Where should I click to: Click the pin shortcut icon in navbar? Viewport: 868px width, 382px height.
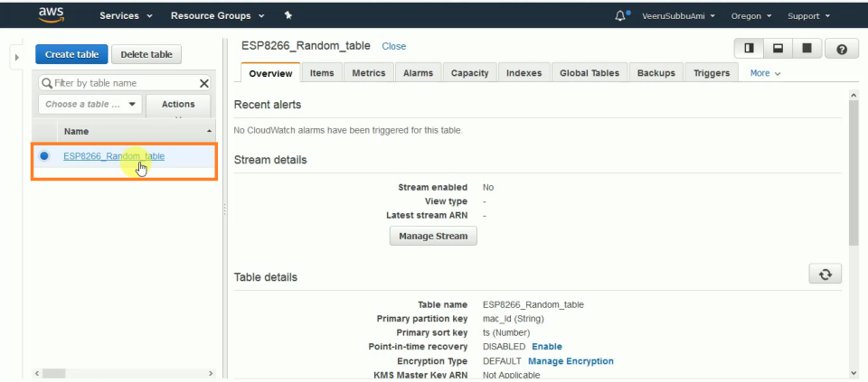tap(288, 16)
